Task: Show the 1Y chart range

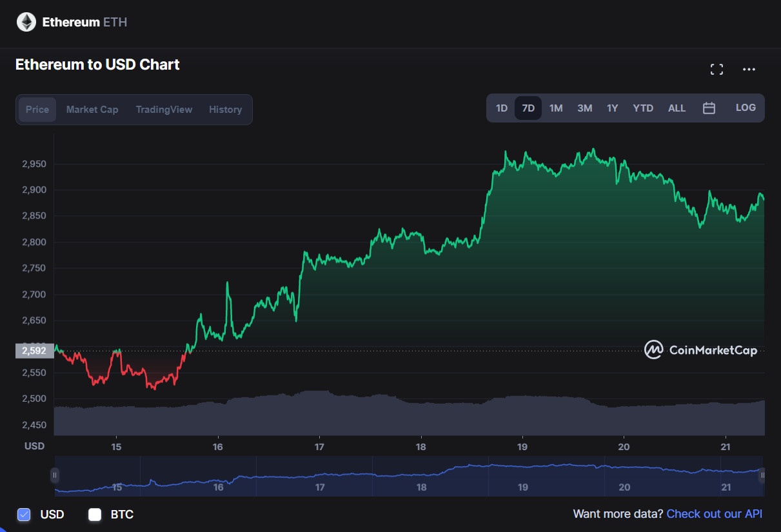Action: 612,108
